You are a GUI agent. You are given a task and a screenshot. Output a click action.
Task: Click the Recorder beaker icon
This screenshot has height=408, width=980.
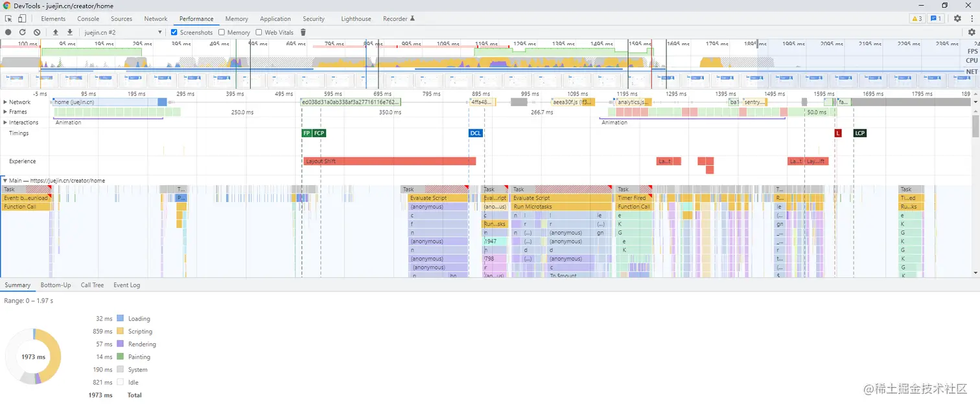412,19
